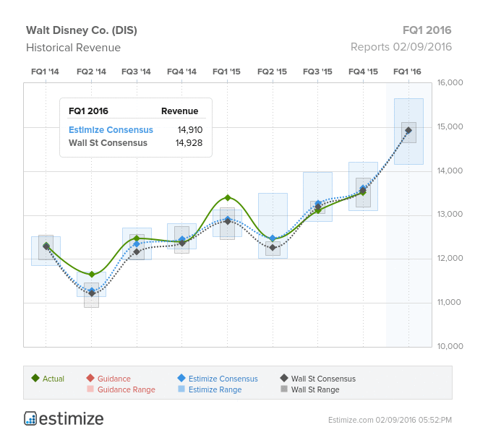Select Wall St Consensus point for FQ2 '14
The width and height of the screenshot is (488, 448).
click(92, 293)
